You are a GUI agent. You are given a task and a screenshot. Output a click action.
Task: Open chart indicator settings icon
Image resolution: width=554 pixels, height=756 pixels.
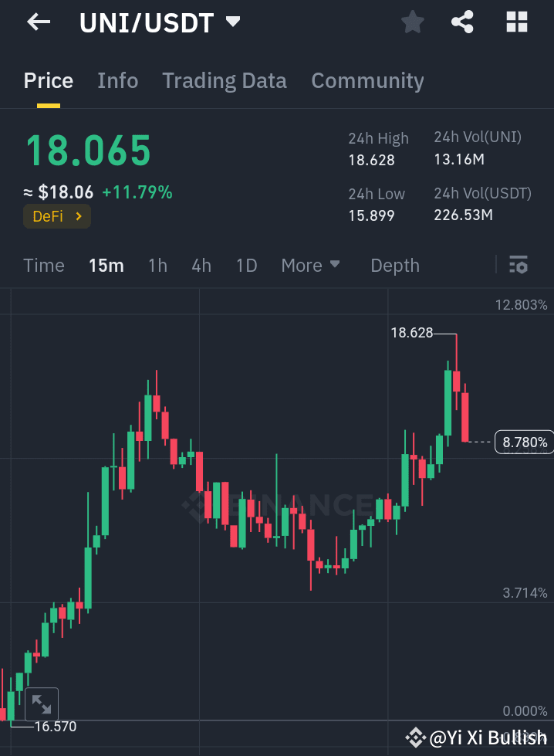pos(519,266)
